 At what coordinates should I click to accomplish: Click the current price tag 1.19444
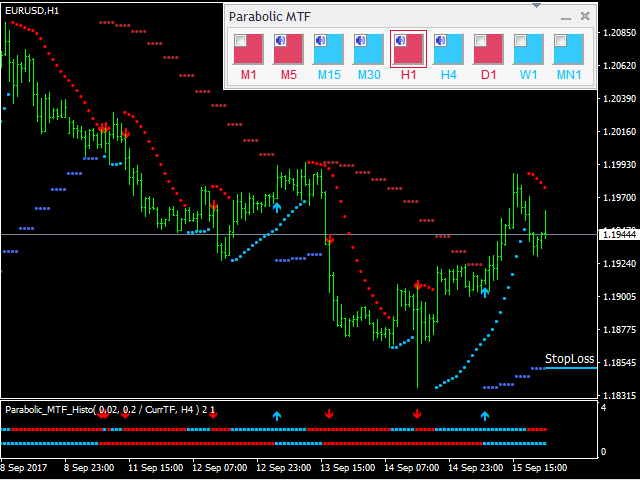618,234
